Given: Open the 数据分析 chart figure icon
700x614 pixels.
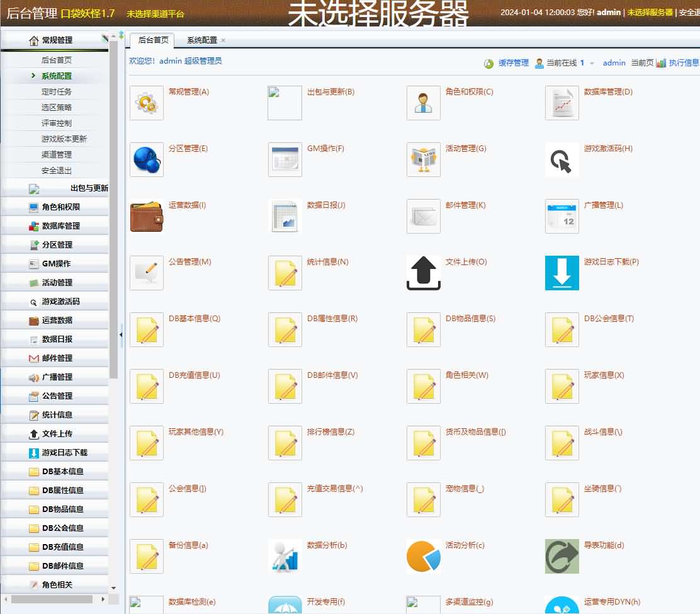Looking at the screenshot, I should 285,556.
